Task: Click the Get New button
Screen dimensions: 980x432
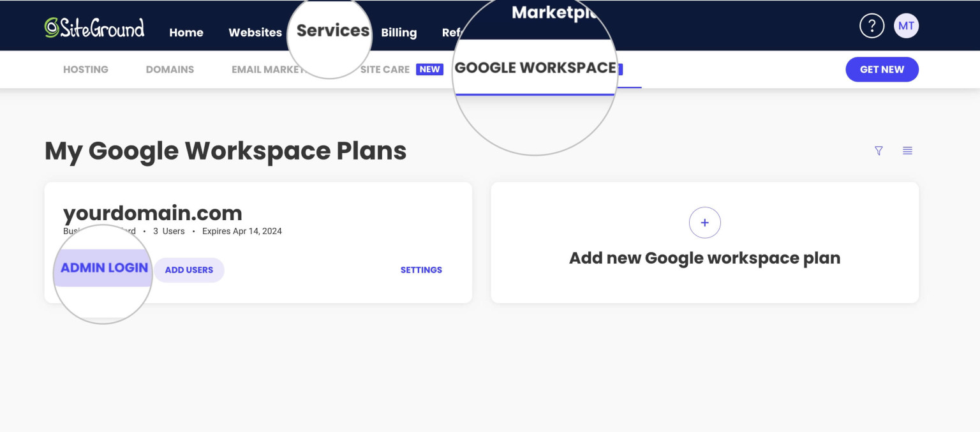Action: click(882, 70)
